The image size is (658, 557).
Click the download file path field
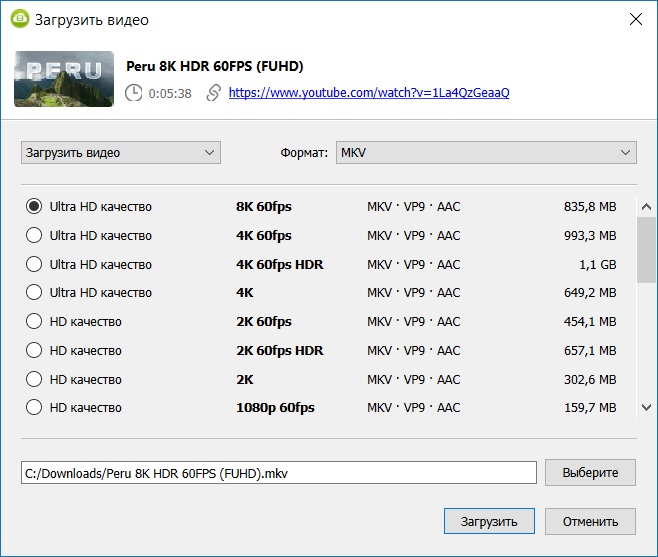[279, 473]
